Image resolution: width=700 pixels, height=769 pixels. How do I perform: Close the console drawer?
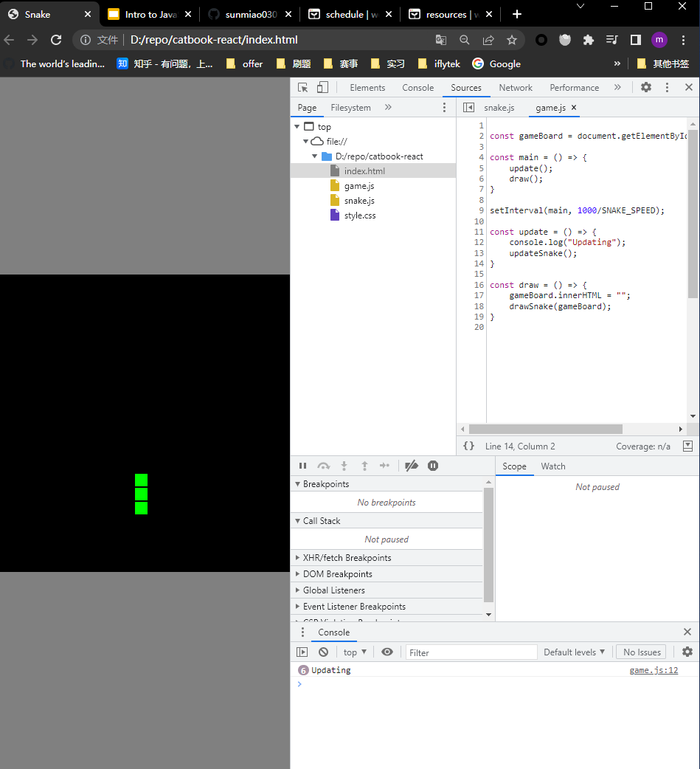click(x=687, y=632)
